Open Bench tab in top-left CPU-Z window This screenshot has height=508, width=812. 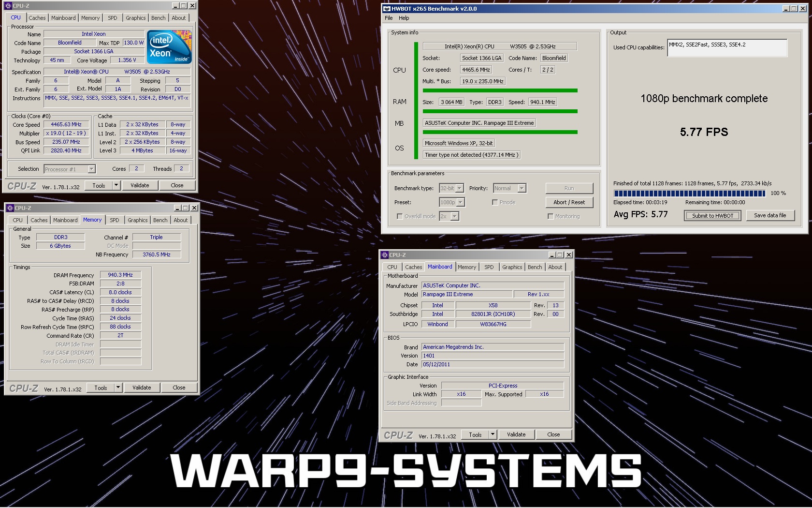pos(158,18)
